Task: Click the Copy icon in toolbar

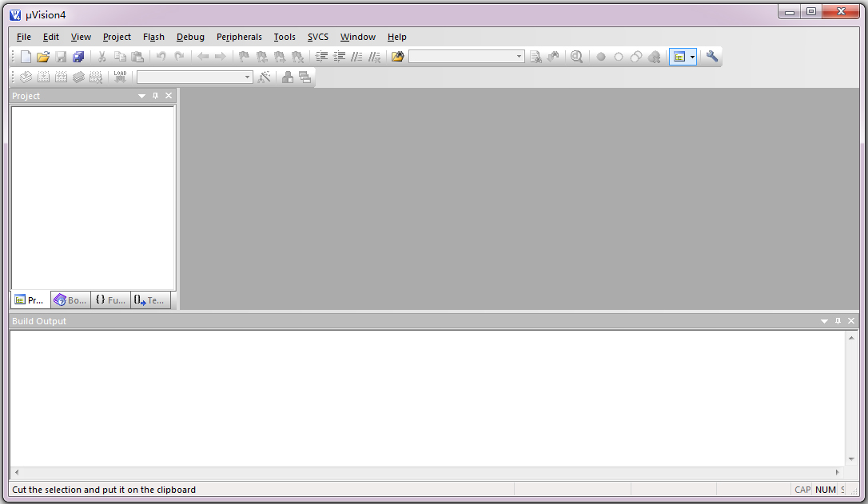Action: (120, 57)
